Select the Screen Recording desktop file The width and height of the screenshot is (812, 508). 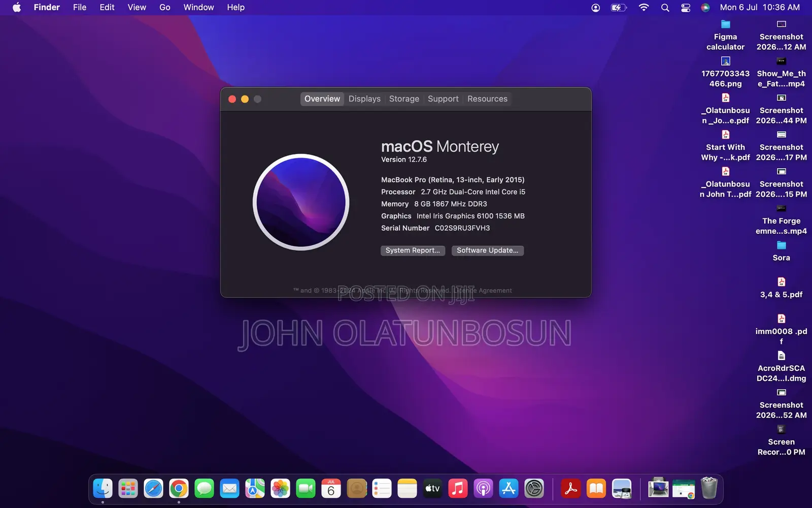click(x=781, y=440)
